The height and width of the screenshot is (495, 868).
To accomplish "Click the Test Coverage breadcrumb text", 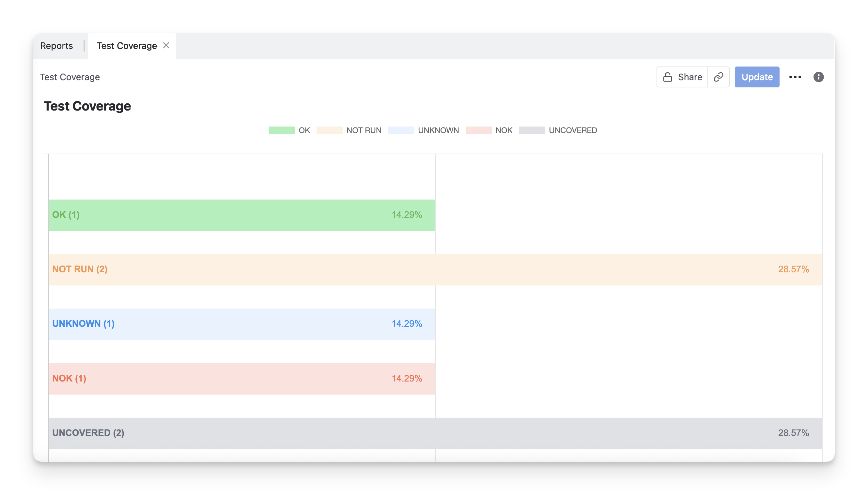I will (x=70, y=77).
